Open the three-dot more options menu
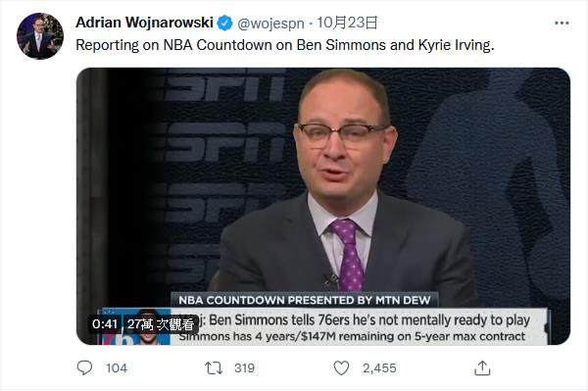Image resolution: width=588 pixels, height=391 pixels. point(562,24)
